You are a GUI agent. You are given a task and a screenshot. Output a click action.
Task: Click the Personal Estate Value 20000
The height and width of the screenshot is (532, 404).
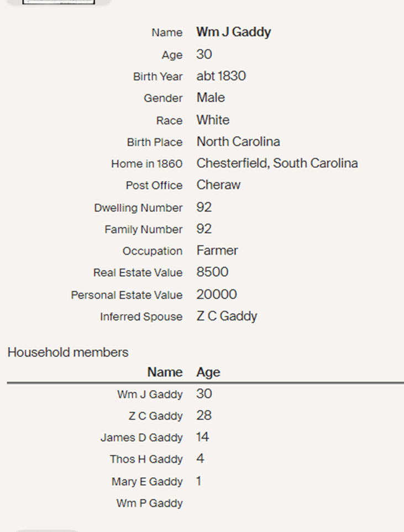click(217, 294)
